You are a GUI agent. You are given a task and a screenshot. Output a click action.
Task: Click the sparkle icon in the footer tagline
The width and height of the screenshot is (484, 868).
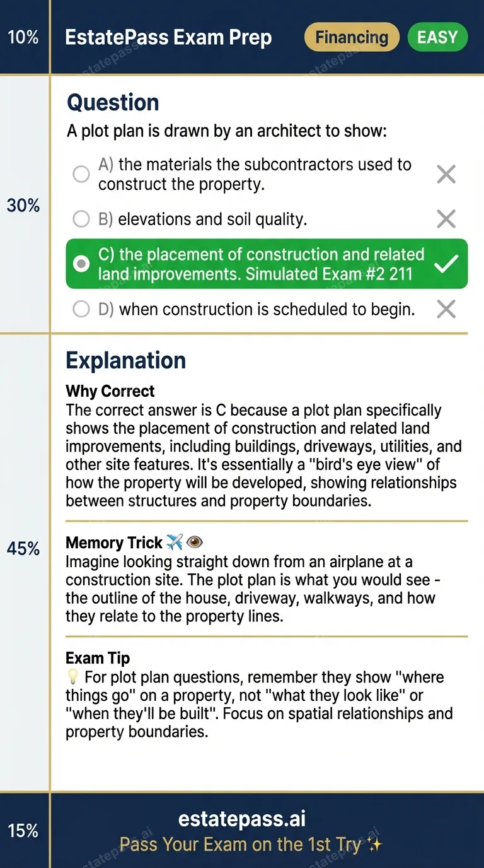click(x=375, y=845)
